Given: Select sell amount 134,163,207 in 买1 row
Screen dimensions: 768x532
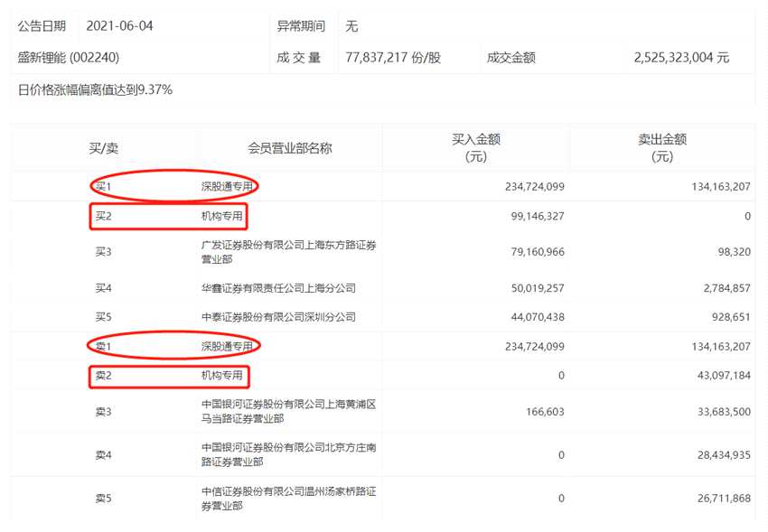Looking at the screenshot, I should click(720, 186).
